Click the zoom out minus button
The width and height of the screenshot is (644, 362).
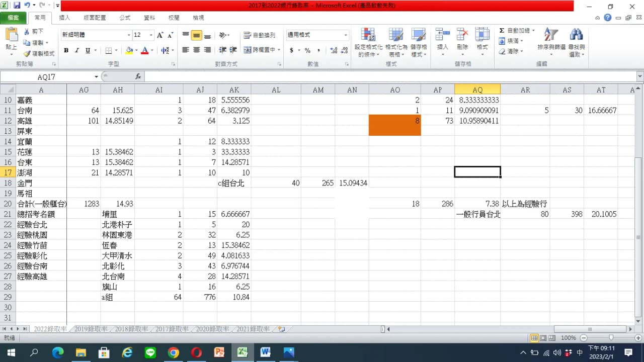(583, 338)
